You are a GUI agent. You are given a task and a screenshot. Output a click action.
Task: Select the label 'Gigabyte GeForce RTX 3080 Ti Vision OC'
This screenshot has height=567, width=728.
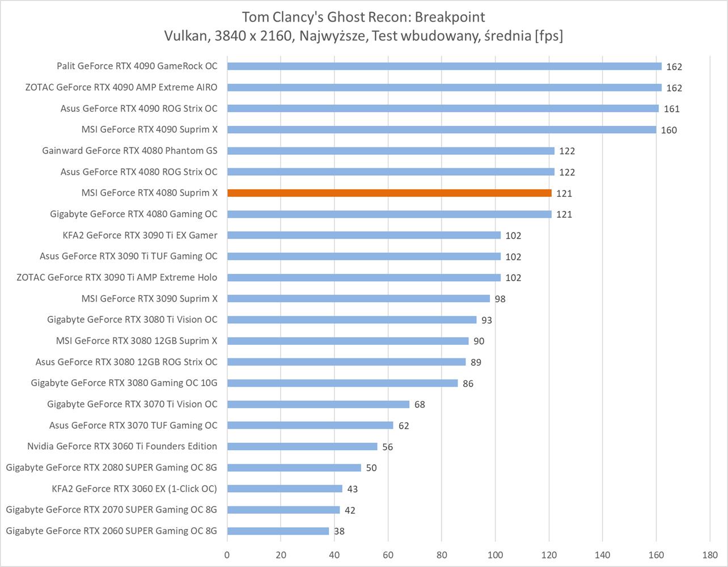click(x=132, y=320)
